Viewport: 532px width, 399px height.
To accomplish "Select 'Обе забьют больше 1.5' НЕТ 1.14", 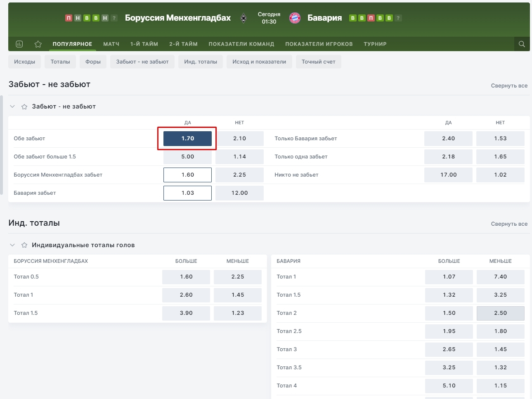I will [239, 157].
